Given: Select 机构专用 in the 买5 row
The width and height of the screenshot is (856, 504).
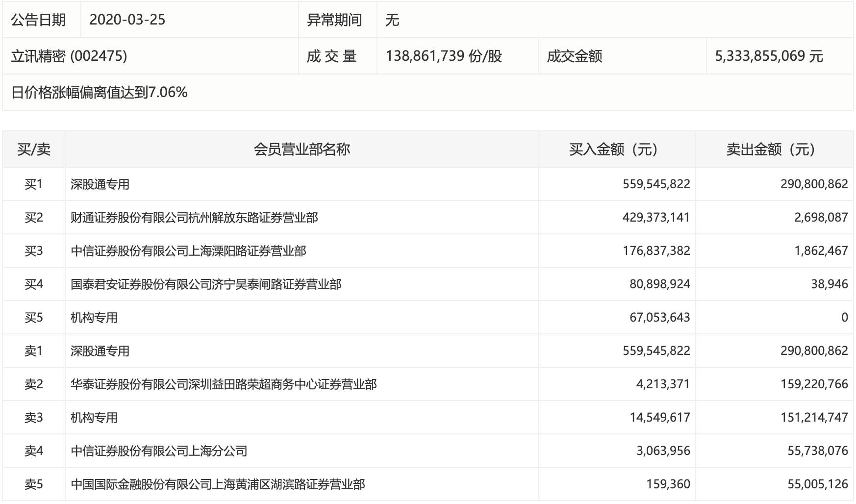Looking at the screenshot, I should pos(94,318).
